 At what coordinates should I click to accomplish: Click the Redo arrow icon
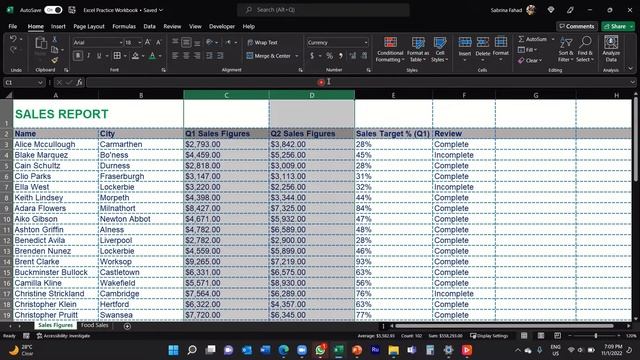click(13, 50)
